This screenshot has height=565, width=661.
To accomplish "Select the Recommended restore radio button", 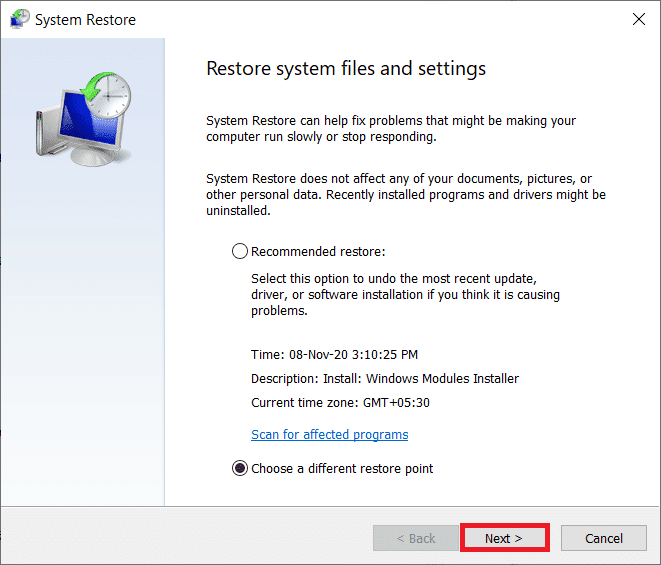I will [239, 251].
